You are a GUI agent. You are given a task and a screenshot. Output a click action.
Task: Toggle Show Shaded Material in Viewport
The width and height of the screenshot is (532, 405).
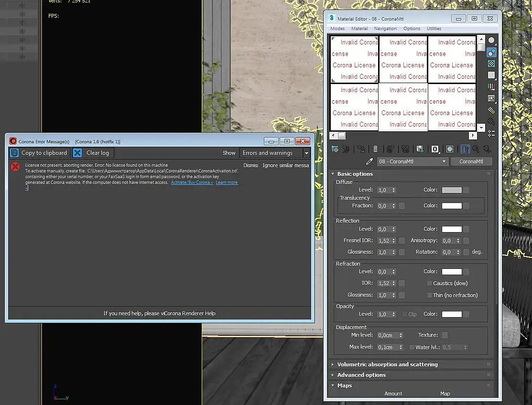(x=450, y=149)
